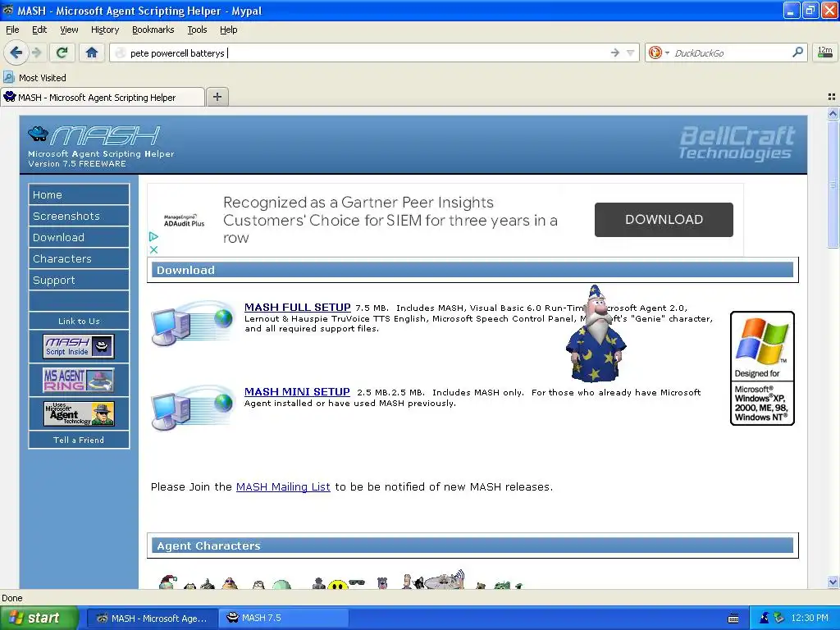Click the AdChoices triangle icon
The width and height of the screenshot is (840, 630).
[x=153, y=236]
